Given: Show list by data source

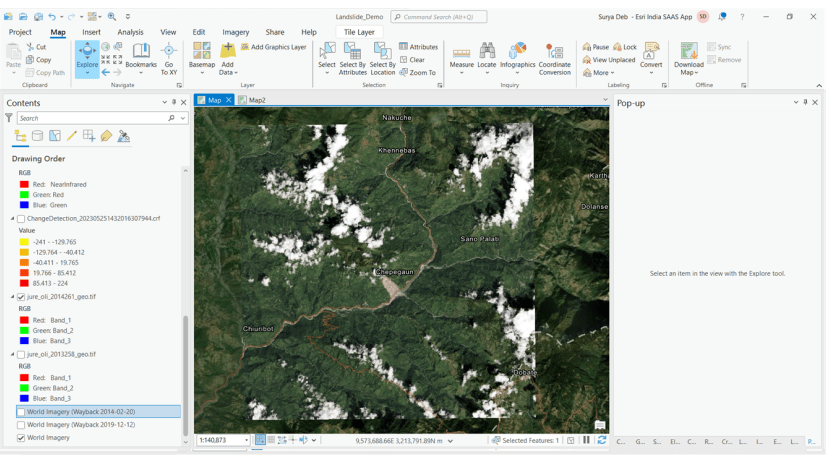Looking at the screenshot, I should coord(37,136).
